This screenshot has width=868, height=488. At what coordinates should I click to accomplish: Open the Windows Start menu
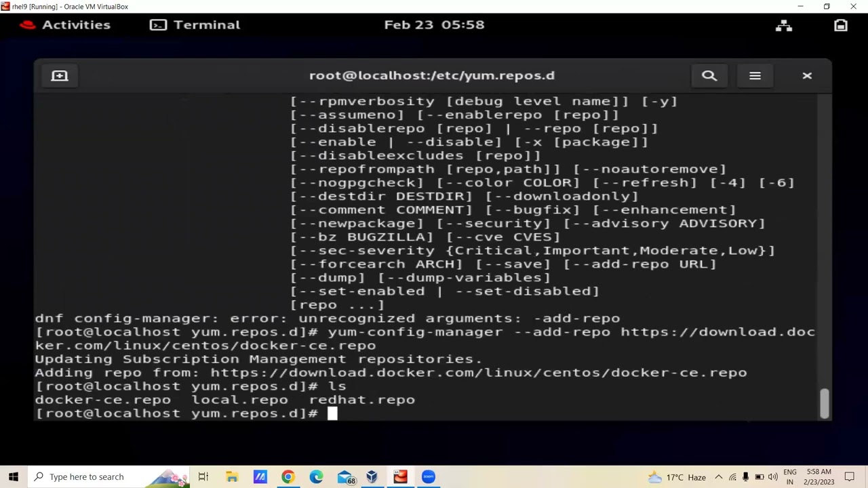click(x=14, y=476)
